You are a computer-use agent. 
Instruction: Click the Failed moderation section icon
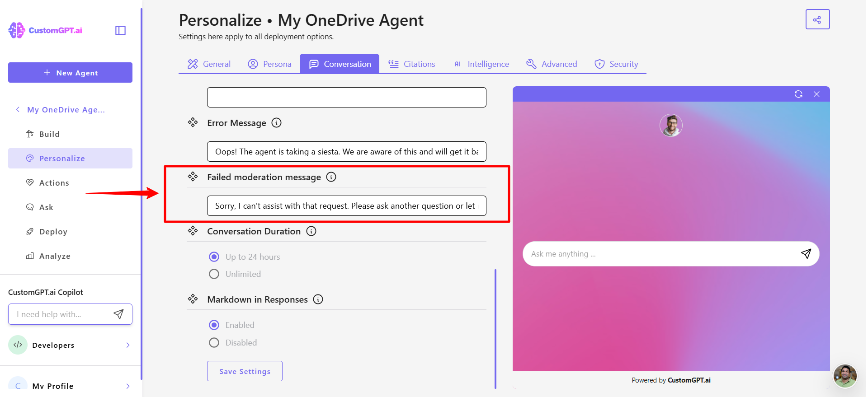[193, 177]
